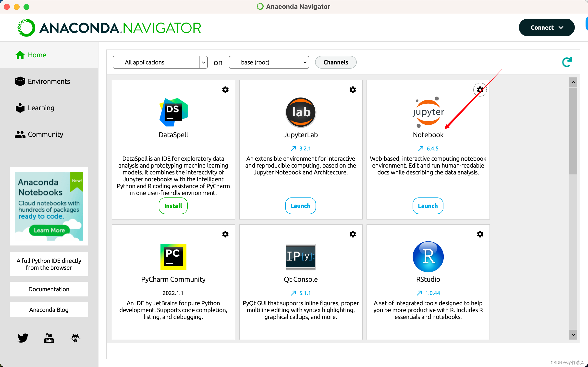The image size is (588, 367).
Task: Launch Jupyter Notebook
Action: point(428,206)
